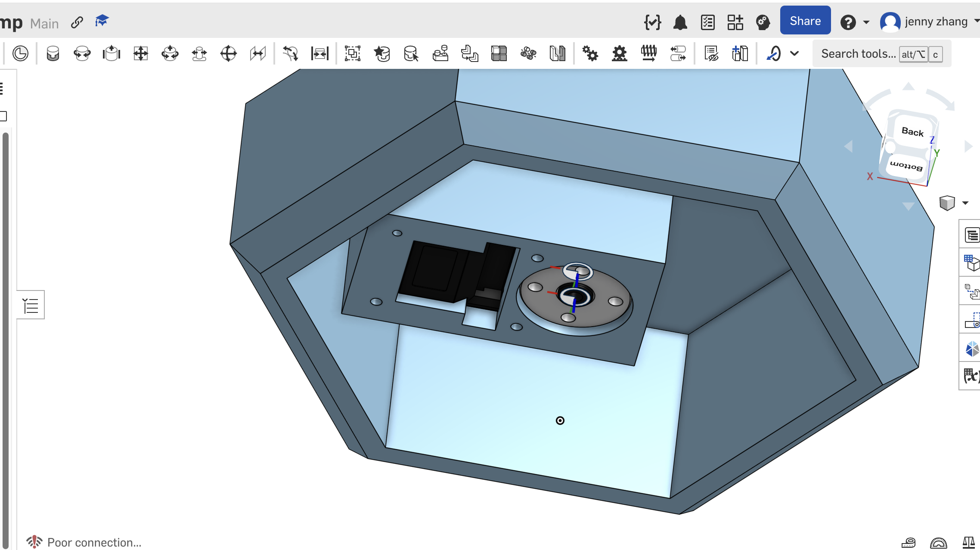The height and width of the screenshot is (550, 980).
Task: Click the document link chain icon
Action: click(77, 22)
